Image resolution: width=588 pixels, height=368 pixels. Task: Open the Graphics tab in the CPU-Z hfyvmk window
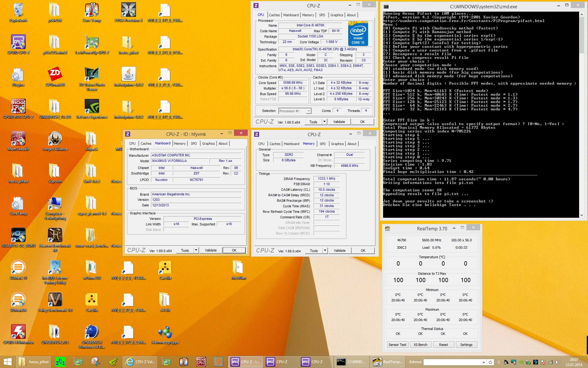pyautogui.click(x=209, y=144)
